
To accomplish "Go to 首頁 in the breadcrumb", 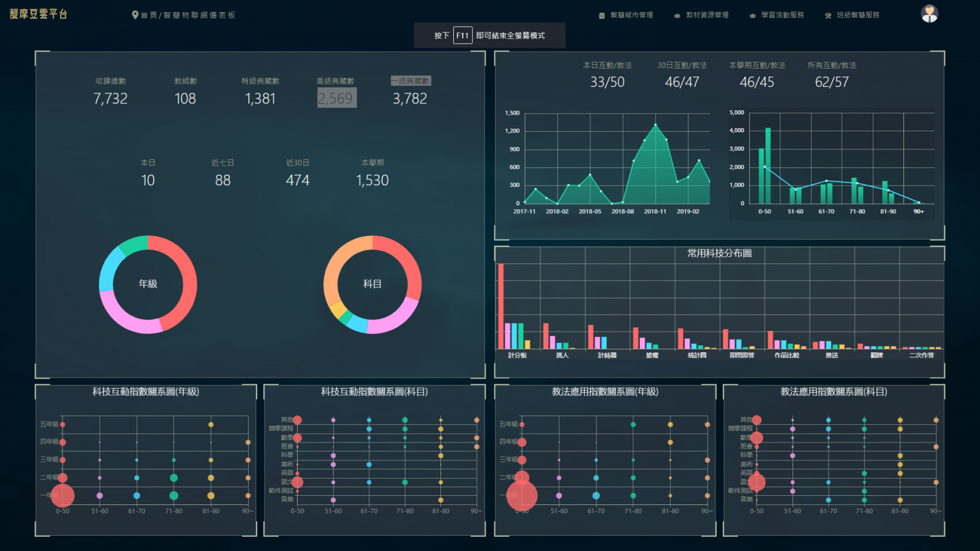I will 149,15.
